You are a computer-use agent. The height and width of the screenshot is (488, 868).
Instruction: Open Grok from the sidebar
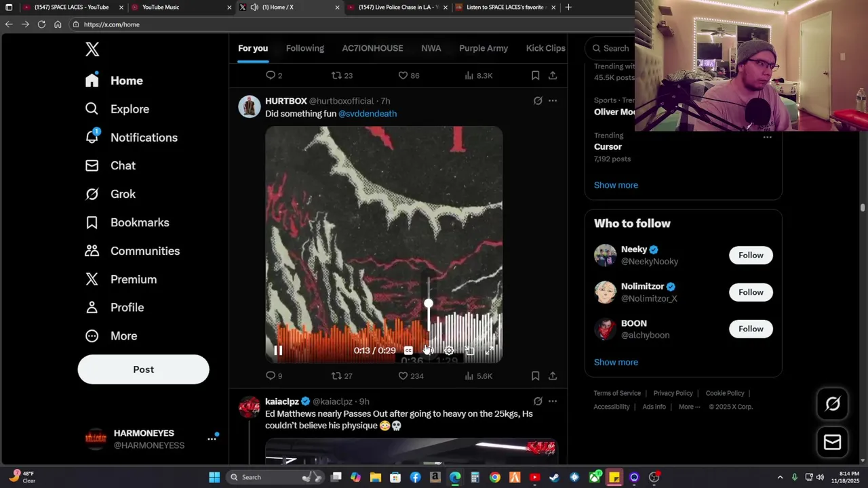coord(110,194)
